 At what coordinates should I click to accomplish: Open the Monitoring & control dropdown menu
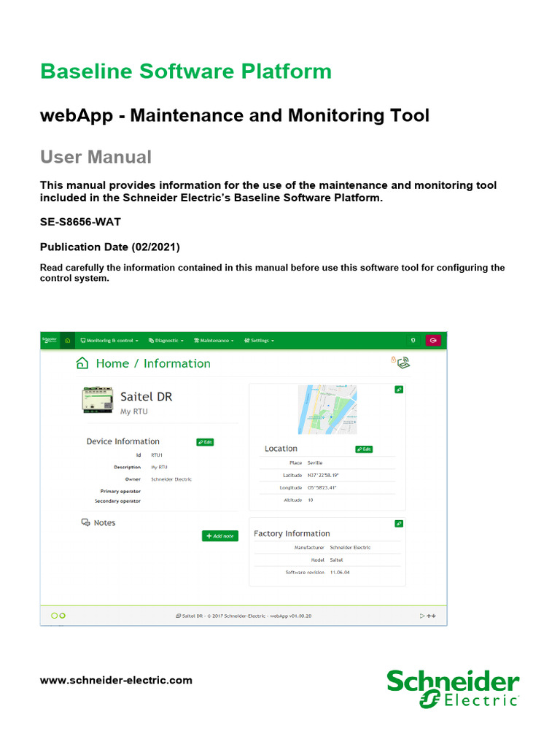pyautogui.click(x=109, y=341)
